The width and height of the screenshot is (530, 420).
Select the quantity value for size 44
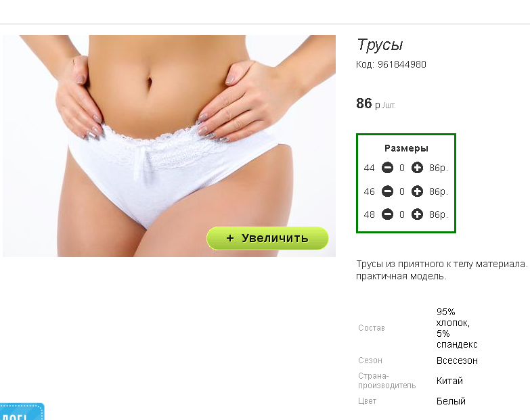(402, 168)
